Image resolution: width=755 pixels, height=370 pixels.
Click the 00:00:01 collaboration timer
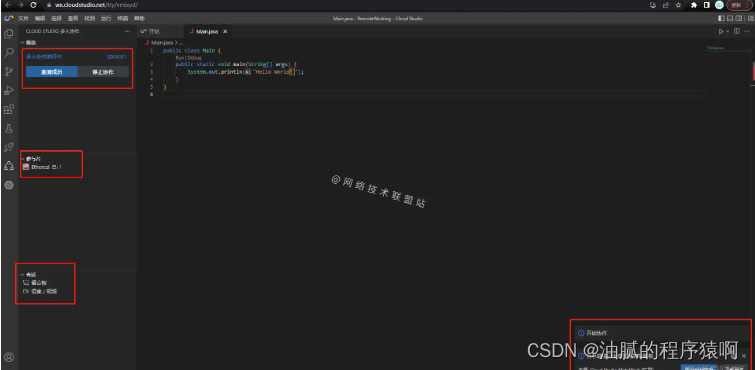[x=117, y=57]
